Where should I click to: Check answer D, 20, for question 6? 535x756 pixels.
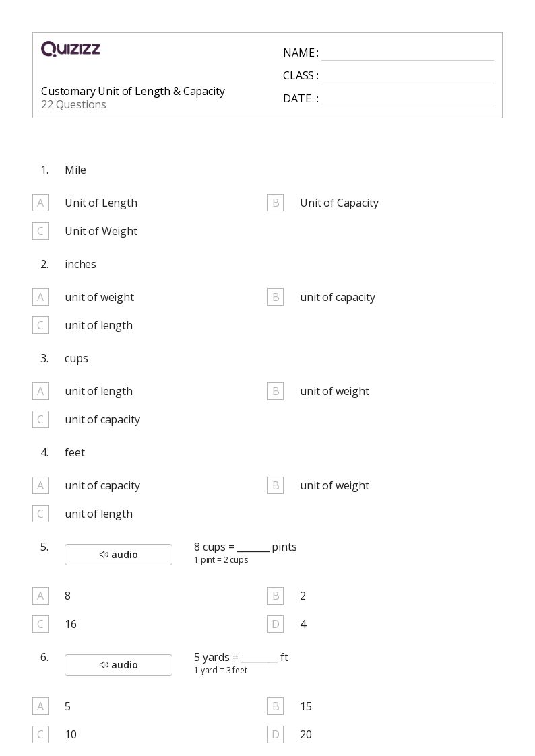(276, 734)
